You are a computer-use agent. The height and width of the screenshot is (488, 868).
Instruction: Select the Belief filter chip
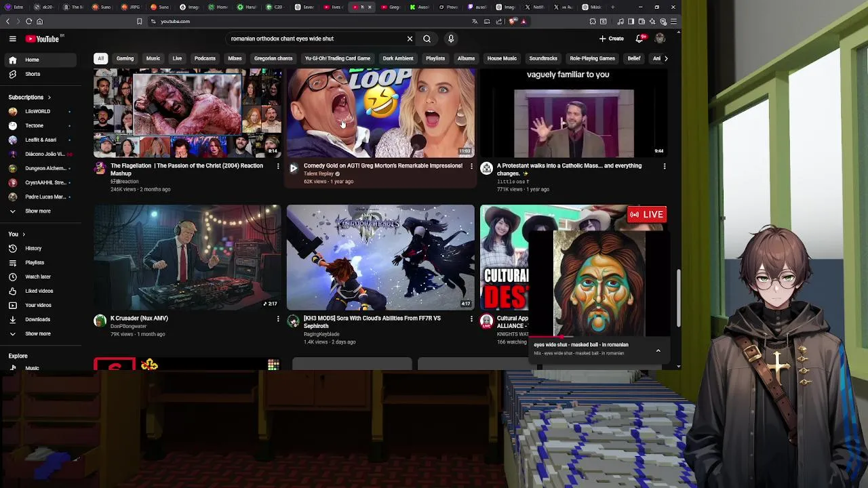(634, 58)
